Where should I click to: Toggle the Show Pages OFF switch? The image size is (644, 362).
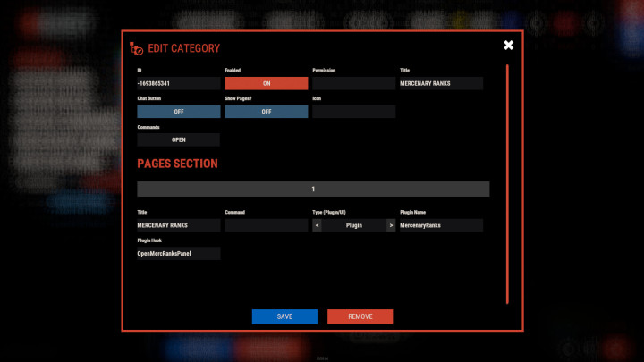(266, 112)
